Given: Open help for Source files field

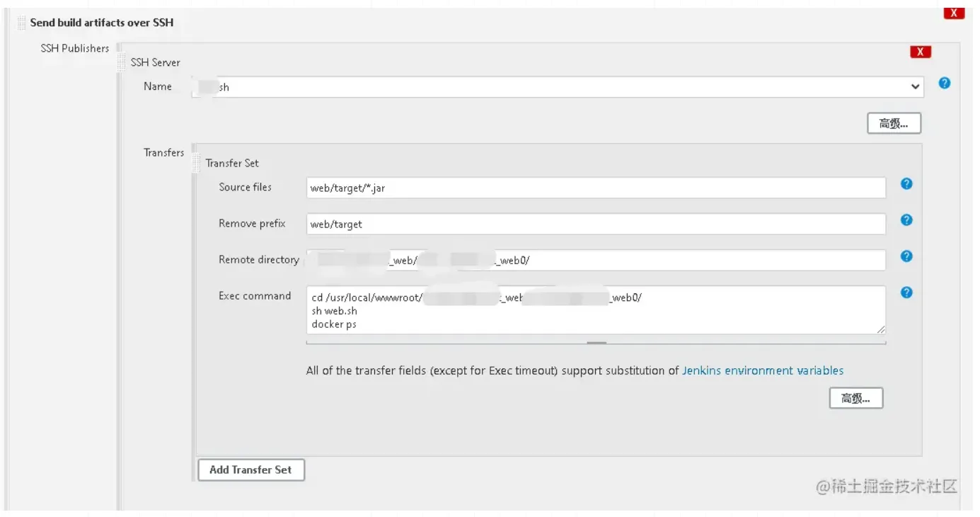Looking at the screenshot, I should [906, 183].
